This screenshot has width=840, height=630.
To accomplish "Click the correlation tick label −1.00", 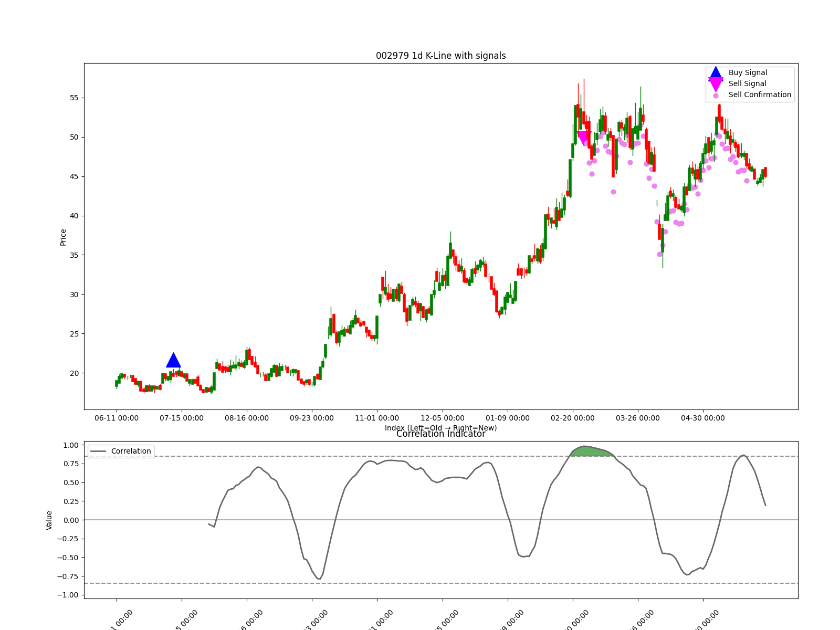I will 67,595.
